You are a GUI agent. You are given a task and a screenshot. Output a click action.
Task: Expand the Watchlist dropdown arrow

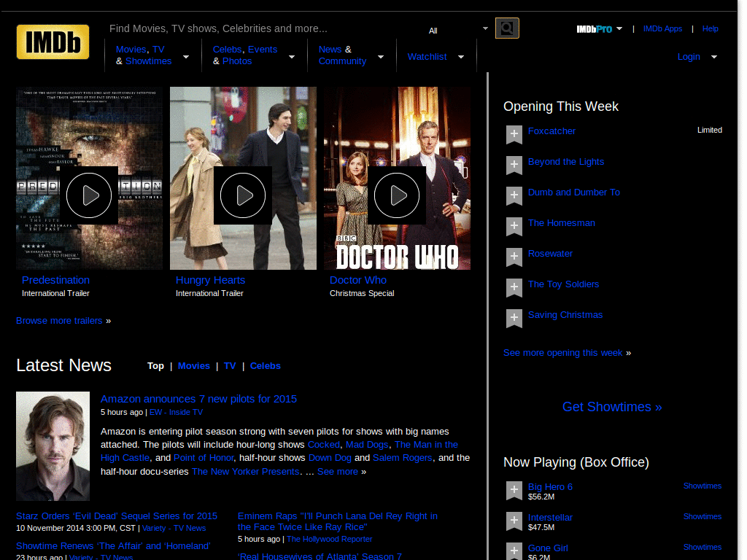[461, 57]
